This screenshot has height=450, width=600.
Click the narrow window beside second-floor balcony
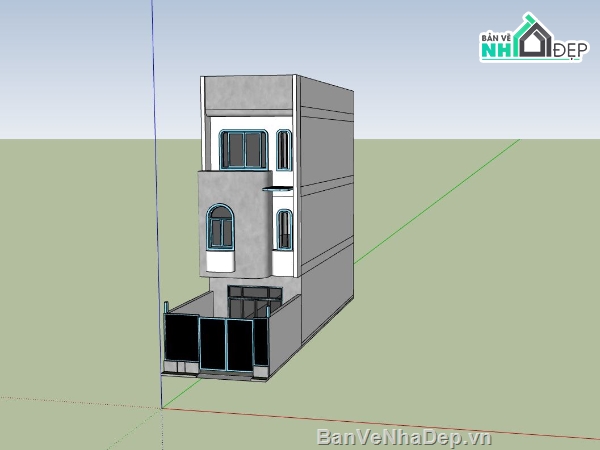coord(284,229)
